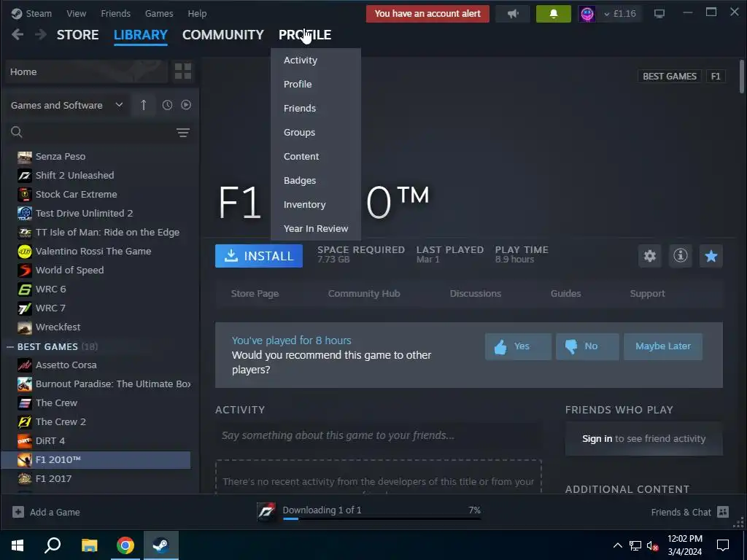Open the Help menu
Screen dimensions: 747x560
[197, 13]
